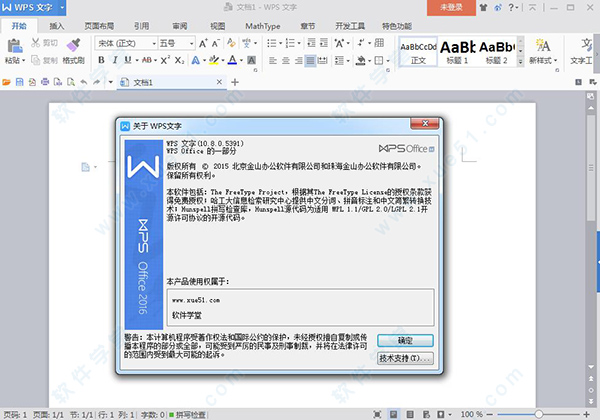Toggle subscript X₂

179,60
